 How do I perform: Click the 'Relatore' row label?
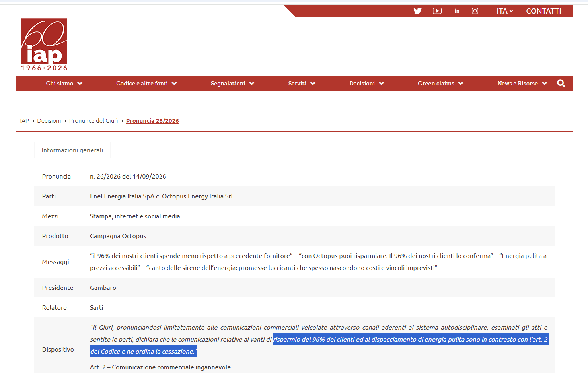point(55,308)
